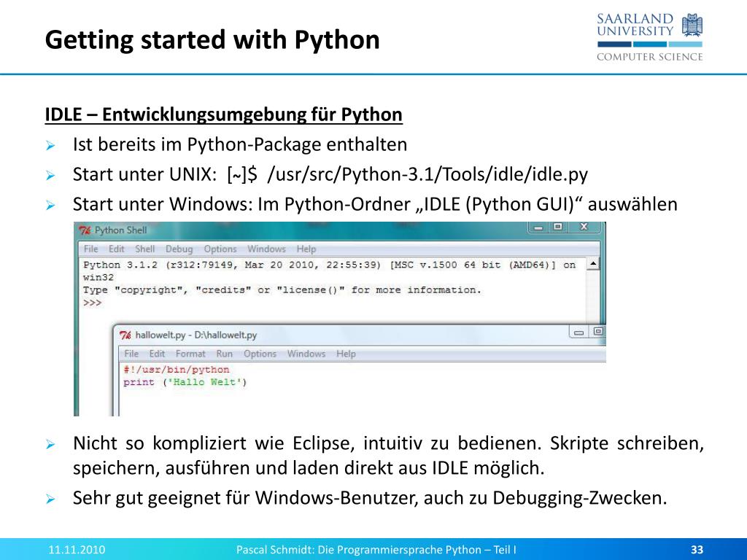
Task: Click the Tk icon in hallowelt.py title bar
Action: tap(125, 335)
